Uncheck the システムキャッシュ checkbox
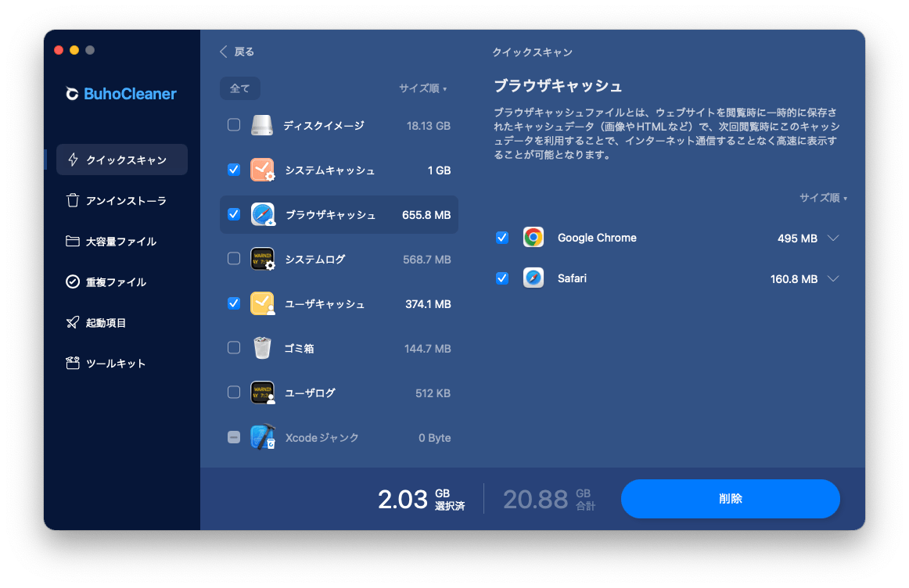The height and width of the screenshot is (588, 909). point(234,169)
